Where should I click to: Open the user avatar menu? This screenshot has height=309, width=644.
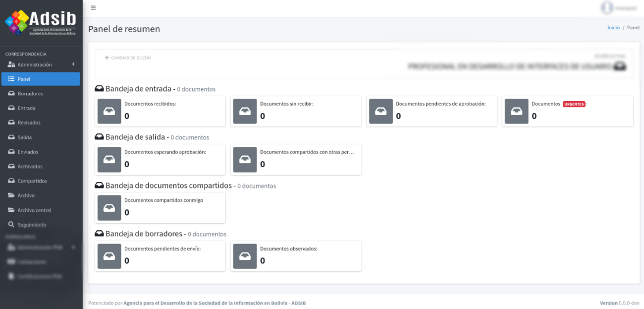point(607,7)
